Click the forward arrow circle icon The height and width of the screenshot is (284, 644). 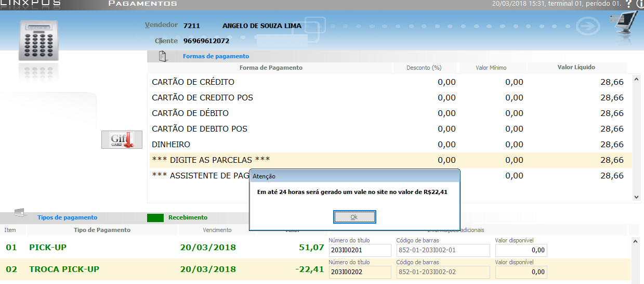pyautogui.click(x=588, y=26)
